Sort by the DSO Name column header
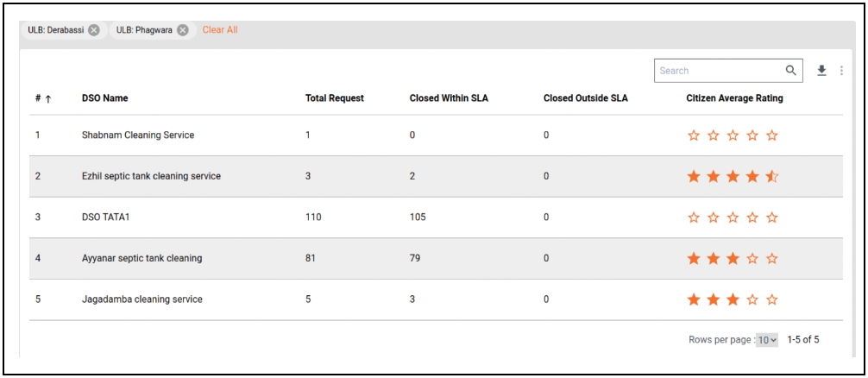 (x=104, y=98)
